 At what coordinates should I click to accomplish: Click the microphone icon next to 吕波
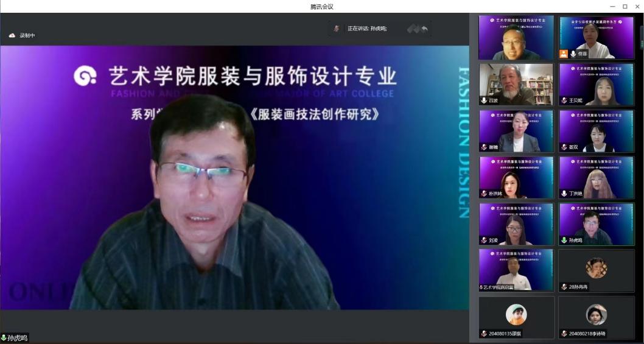tap(485, 100)
